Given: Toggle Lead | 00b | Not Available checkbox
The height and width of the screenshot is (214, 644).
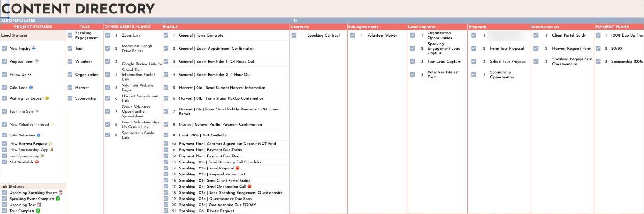Looking at the screenshot, I should point(166,135).
